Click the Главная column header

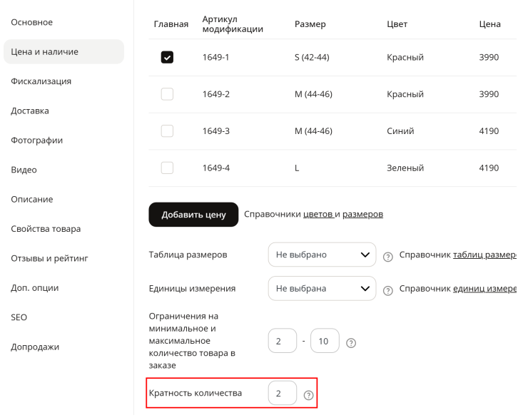tap(171, 24)
